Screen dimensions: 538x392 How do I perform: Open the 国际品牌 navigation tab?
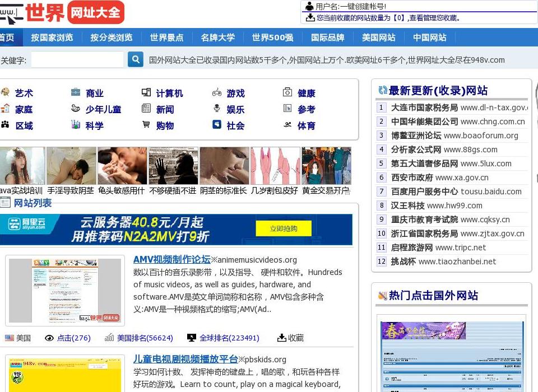tap(328, 38)
